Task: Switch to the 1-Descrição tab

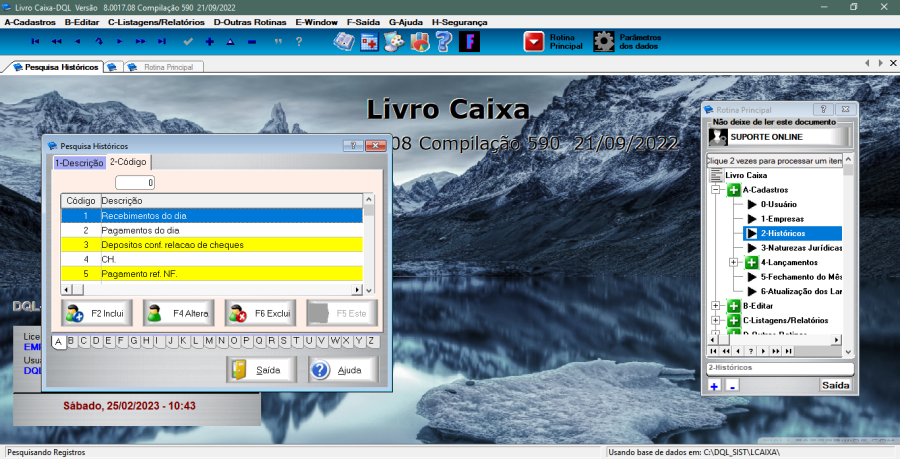Action: click(x=78, y=162)
